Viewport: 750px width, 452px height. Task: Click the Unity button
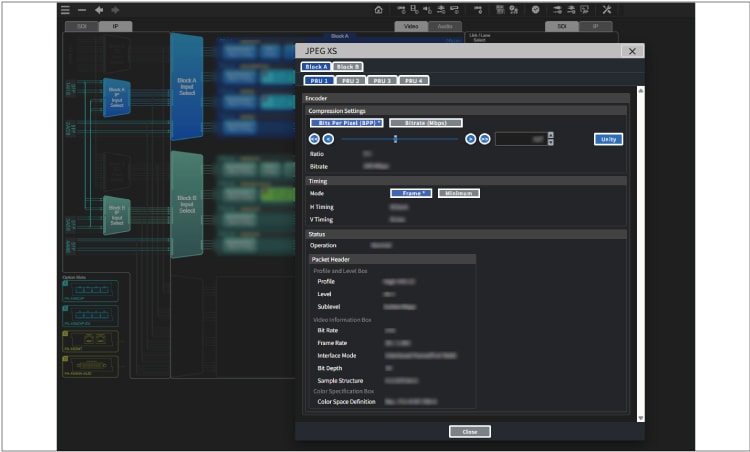(608, 139)
